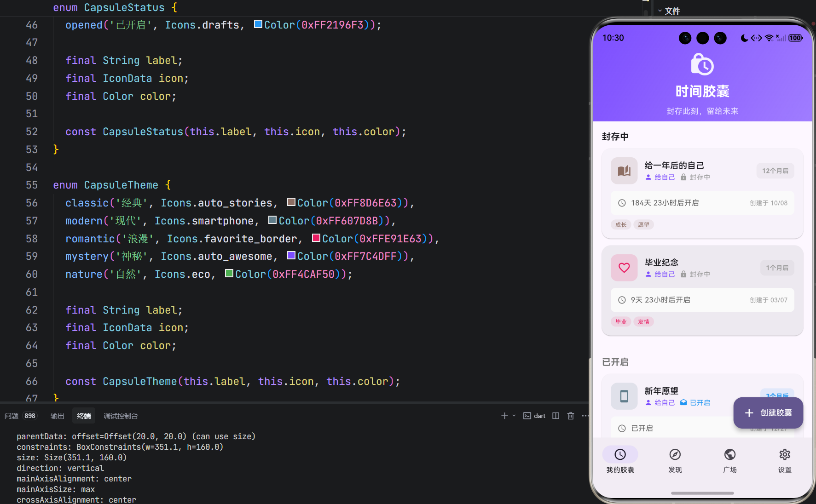The width and height of the screenshot is (816, 504).
Task: Switch to the 问题 panel tab
Action: pos(12,416)
